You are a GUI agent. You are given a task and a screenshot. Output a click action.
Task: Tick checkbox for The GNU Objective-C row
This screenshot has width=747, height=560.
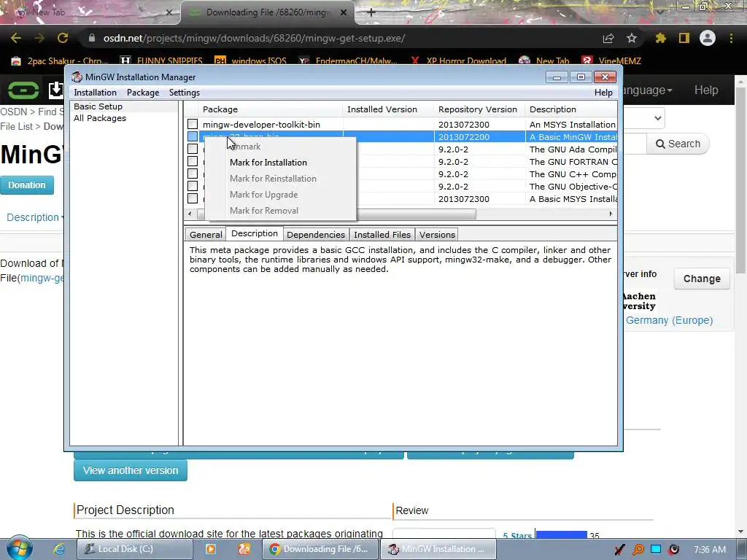pyautogui.click(x=193, y=186)
